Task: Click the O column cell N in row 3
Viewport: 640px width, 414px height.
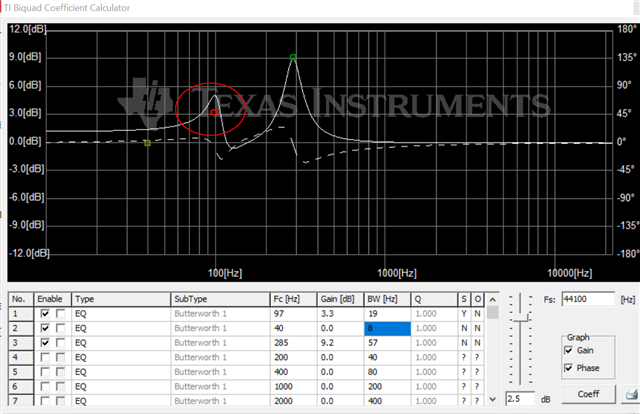Action: [x=478, y=343]
